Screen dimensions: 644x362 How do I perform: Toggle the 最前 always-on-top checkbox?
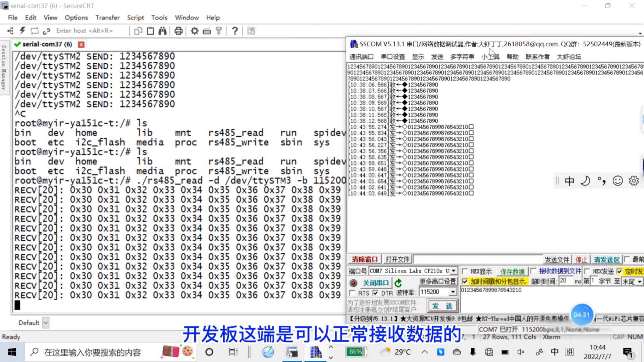coord(627,259)
